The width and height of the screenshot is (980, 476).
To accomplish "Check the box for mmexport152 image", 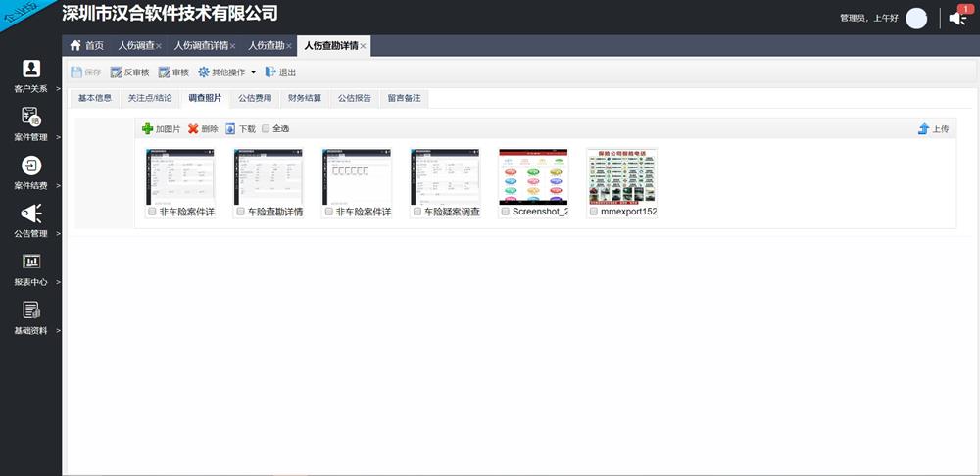I will pos(593,212).
